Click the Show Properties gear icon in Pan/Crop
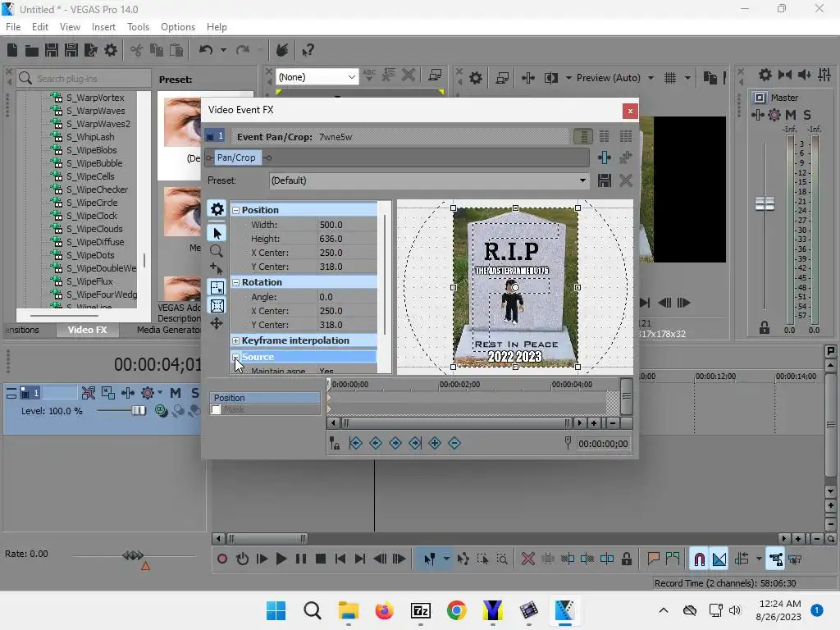 pos(217,209)
